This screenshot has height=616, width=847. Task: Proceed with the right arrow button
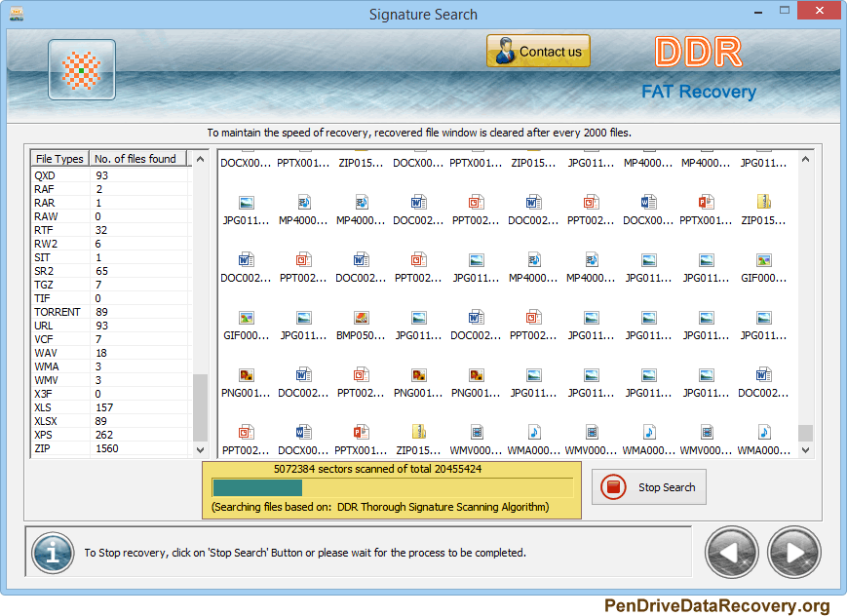(x=794, y=553)
